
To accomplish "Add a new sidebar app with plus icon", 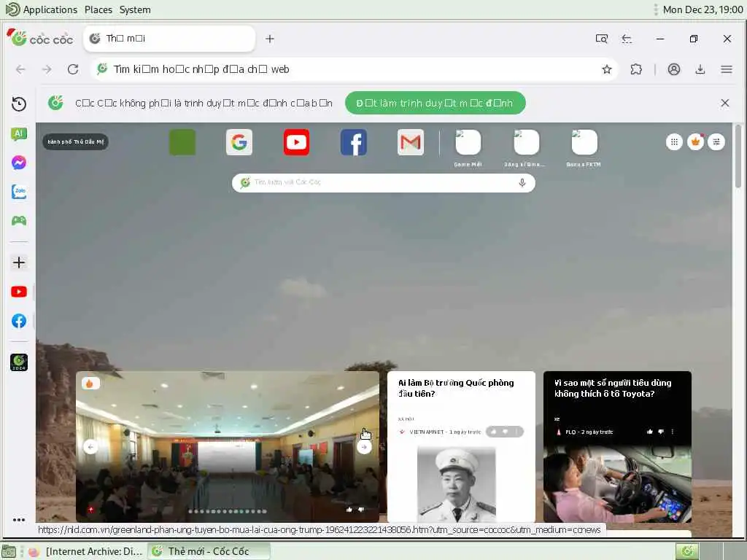I will (19, 262).
